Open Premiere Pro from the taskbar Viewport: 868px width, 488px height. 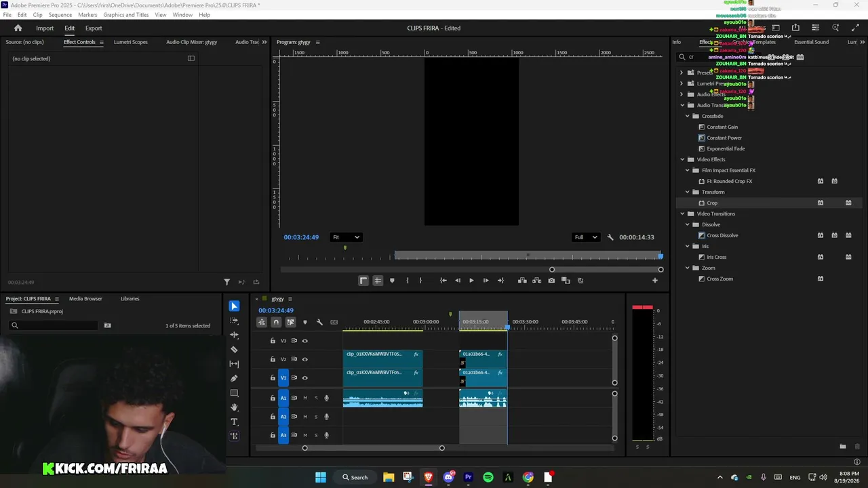pos(468,477)
